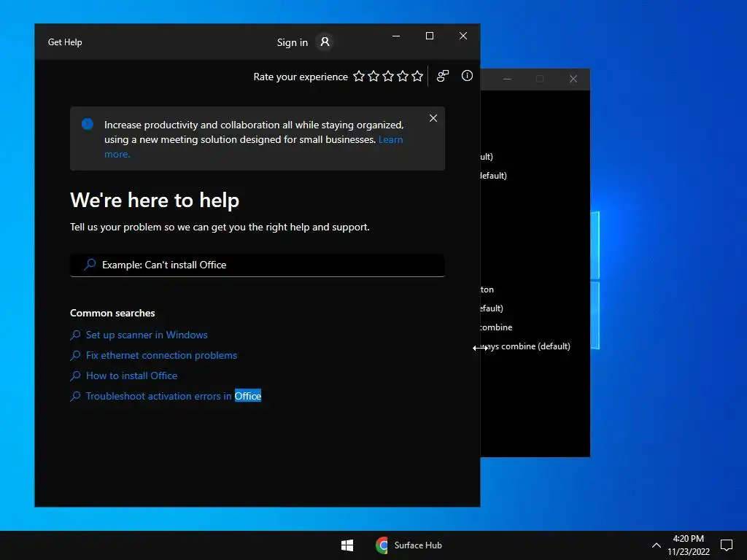Open Fix ethernet connection problems search
This screenshot has height=560, width=747.
point(161,355)
